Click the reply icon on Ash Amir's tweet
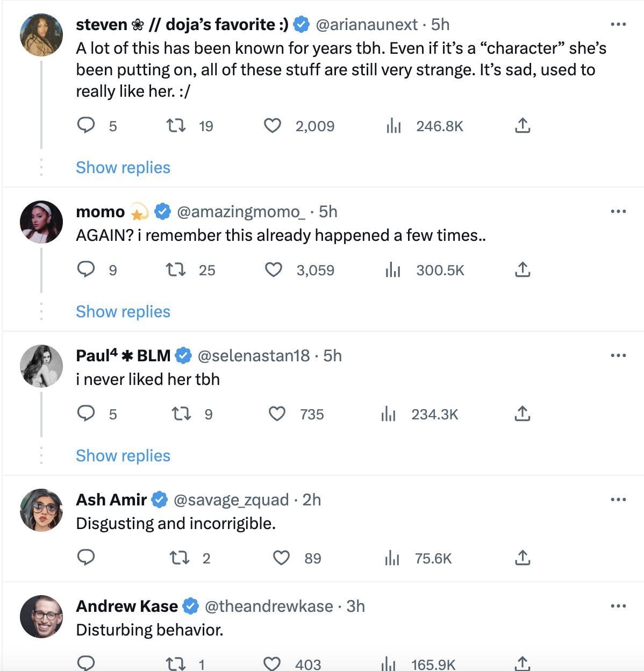The image size is (644, 671). 87,558
